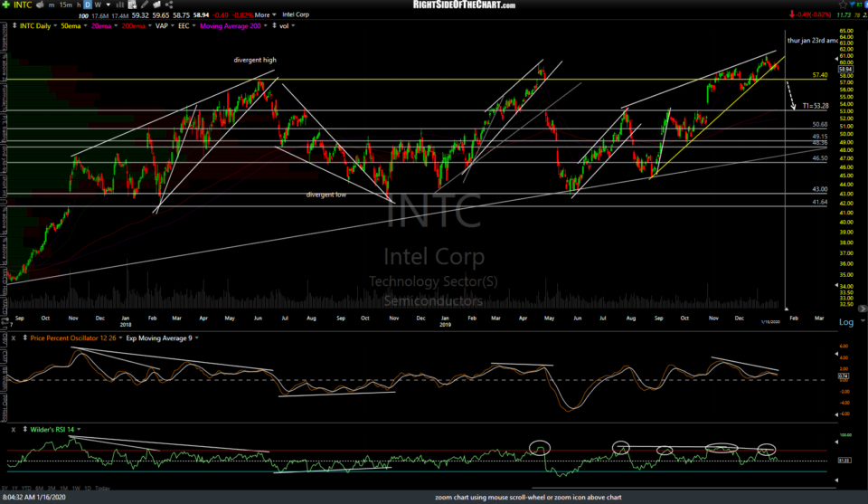868x504 pixels.
Task: Open the piggy bank icon beside INTC
Action: click(39, 5)
